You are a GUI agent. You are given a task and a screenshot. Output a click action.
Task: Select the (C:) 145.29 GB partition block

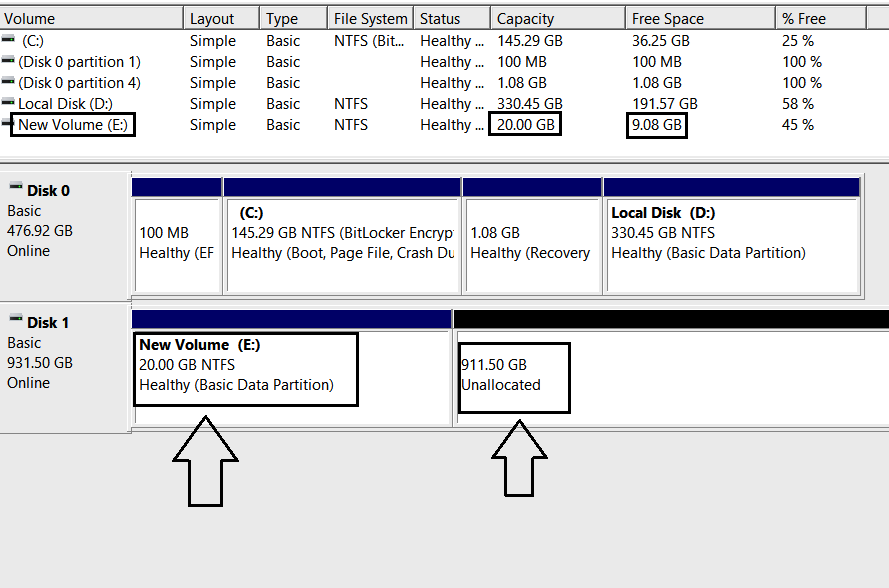[x=342, y=236]
